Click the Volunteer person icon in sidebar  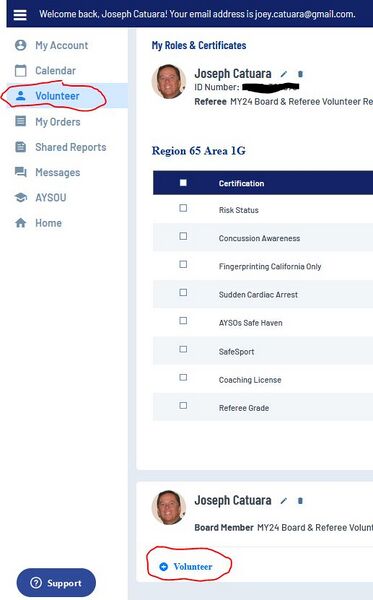tap(21, 96)
